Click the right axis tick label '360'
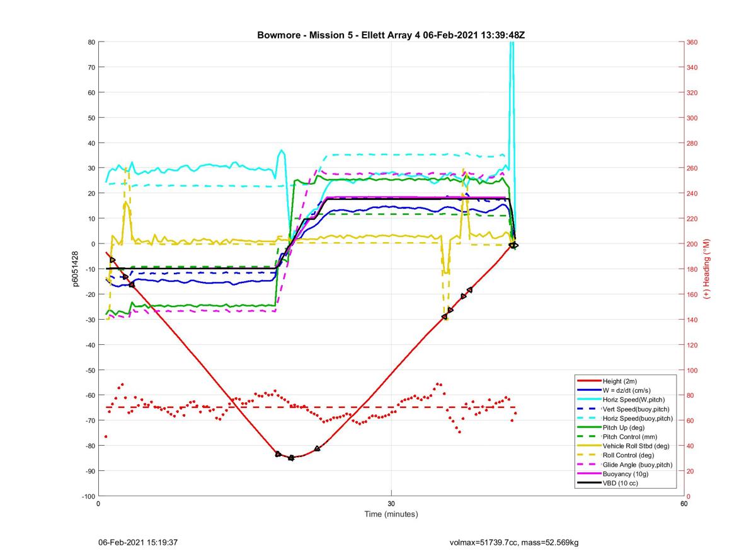 pyautogui.click(x=692, y=42)
